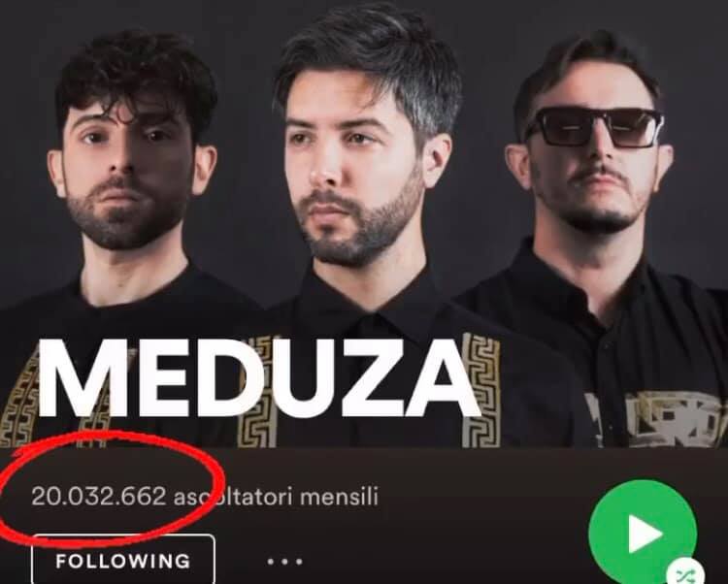Click the white triangle inside the play button
Screen dimensions: 728x584
click(x=645, y=534)
